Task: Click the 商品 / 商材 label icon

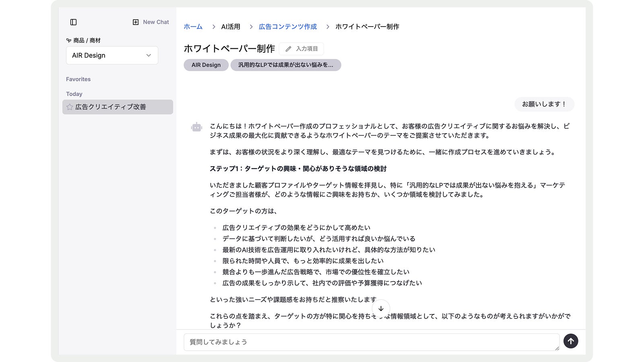Action: (x=68, y=41)
